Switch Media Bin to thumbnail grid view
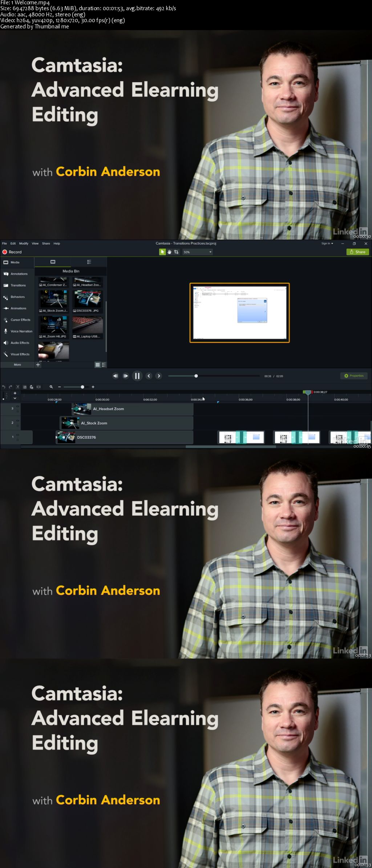 click(x=97, y=365)
